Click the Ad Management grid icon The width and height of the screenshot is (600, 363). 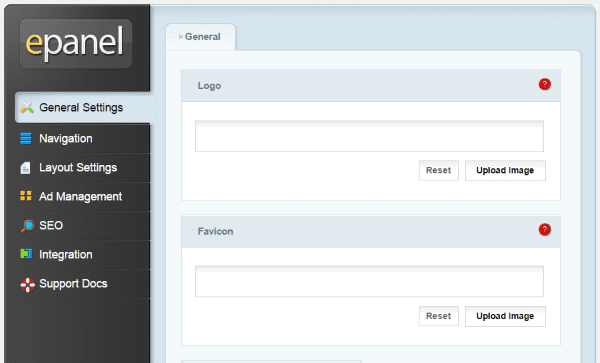(26, 196)
